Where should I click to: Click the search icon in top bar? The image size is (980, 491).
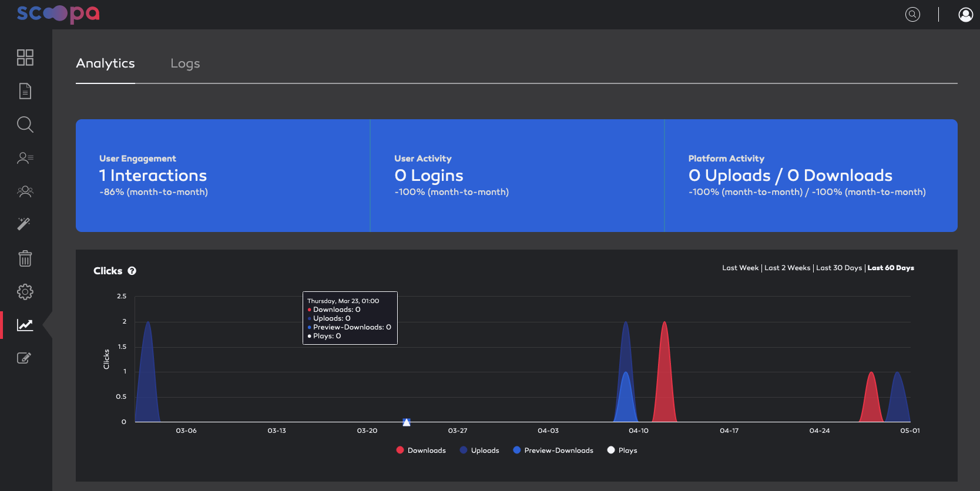[x=912, y=14]
